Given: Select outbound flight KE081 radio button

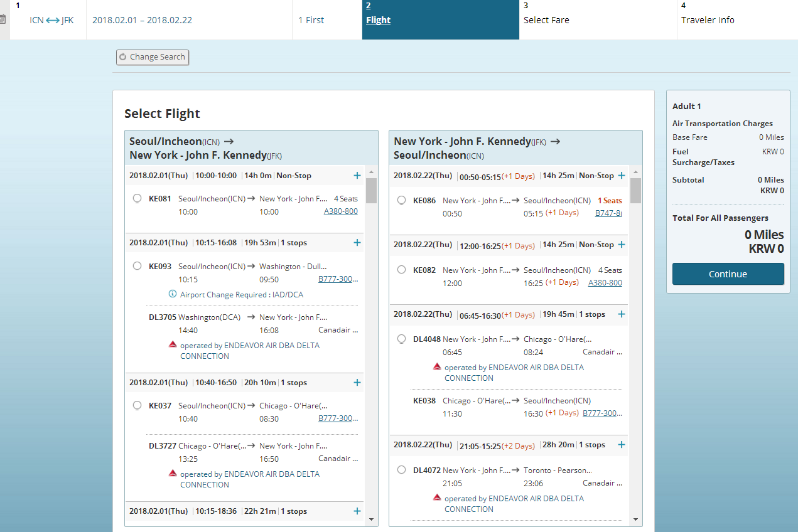Looking at the screenshot, I should tap(137, 198).
